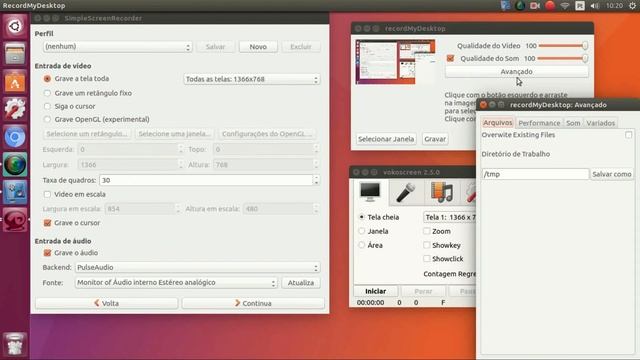Click the red round launcher icon
The height and width of the screenshot is (360, 640).
pyautogui.click(x=15, y=220)
